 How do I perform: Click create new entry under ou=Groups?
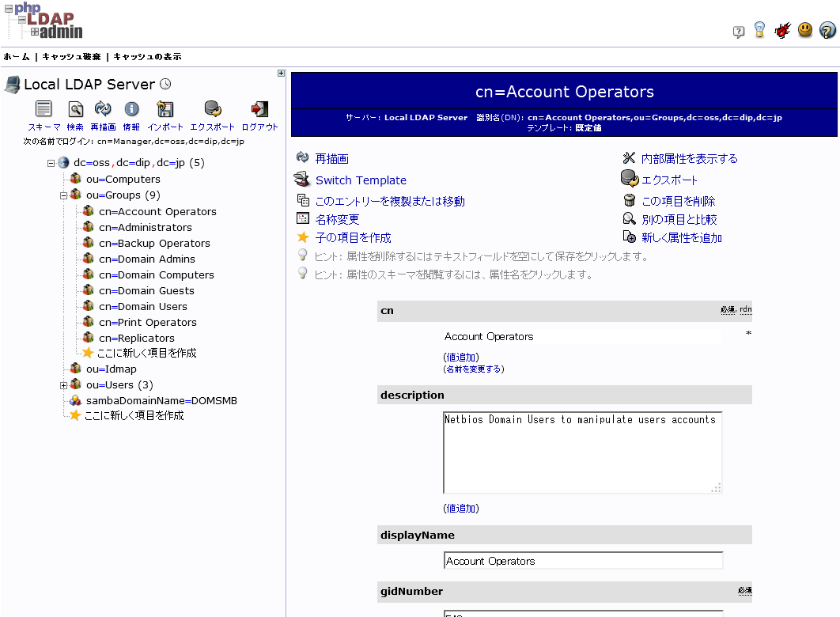(146, 353)
